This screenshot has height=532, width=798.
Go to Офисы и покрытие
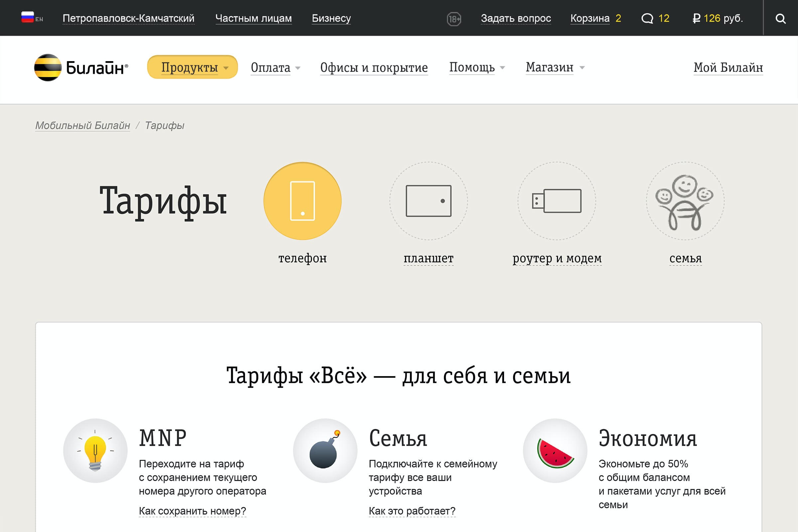click(374, 67)
